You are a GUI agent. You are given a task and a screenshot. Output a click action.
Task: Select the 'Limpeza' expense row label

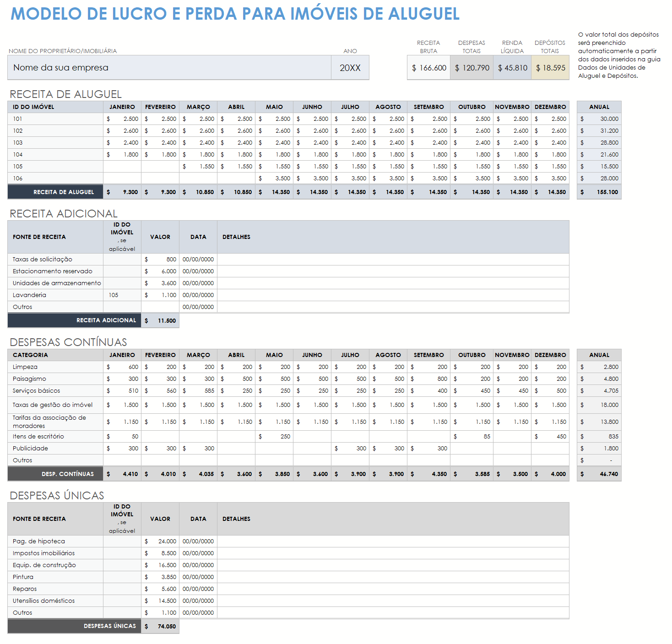pyautogui.click(x=55, y=367)
